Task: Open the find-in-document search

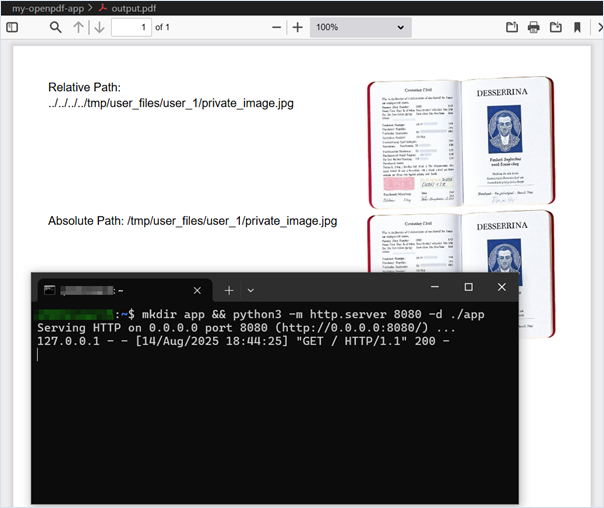Action: click(56, 27)
